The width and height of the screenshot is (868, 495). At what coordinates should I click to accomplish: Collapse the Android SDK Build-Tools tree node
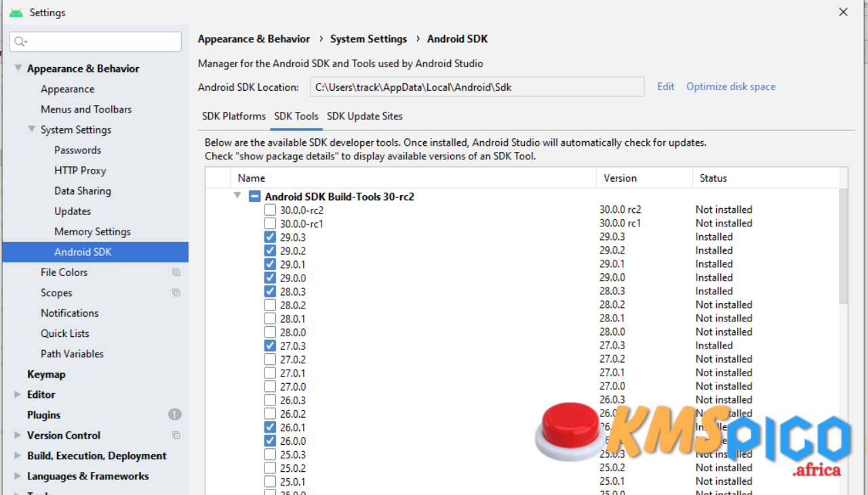[237, 196]
